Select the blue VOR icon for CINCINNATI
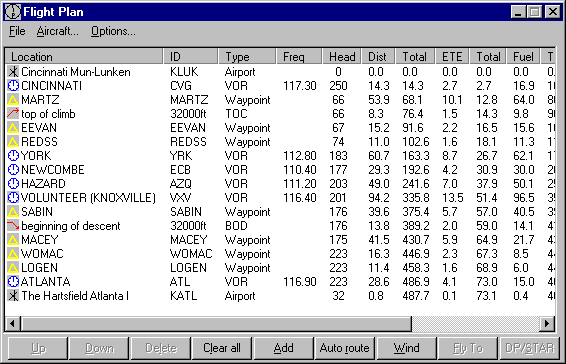Image resolution: width=566 pixels, height=364 pixels. [13, 86]
